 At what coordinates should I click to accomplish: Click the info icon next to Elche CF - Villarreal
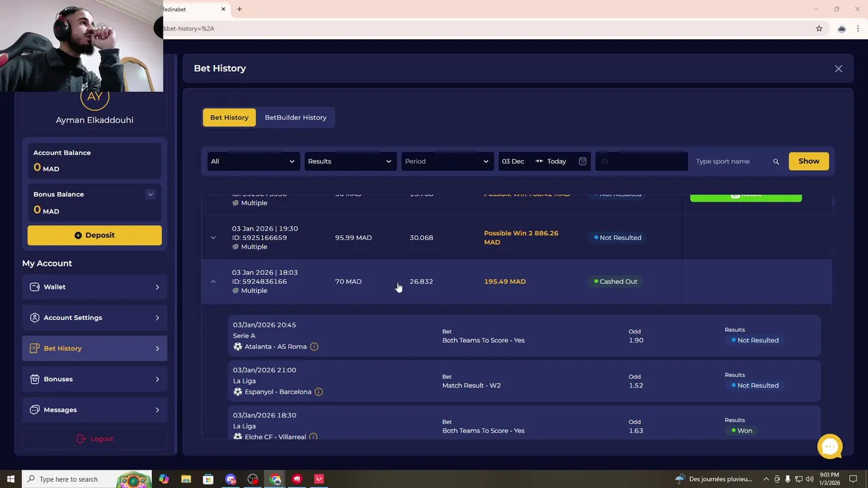tap(313, 436)
